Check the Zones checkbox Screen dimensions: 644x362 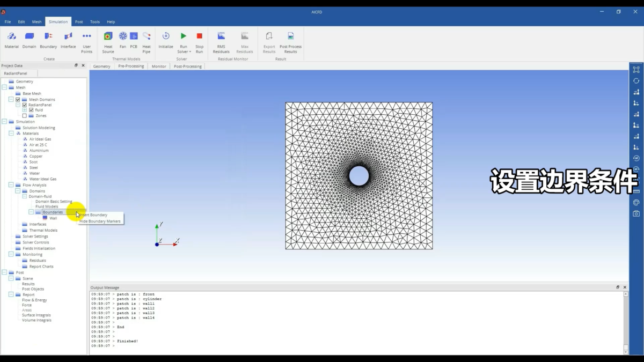[24, 116]
